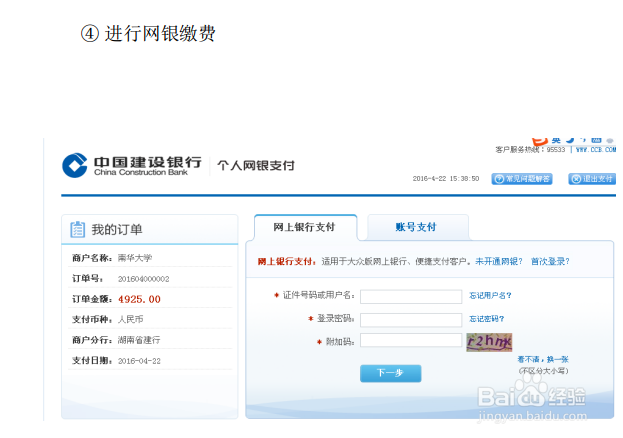Click the 我的订单 heading
Image resolution: width=623 pixels, height=438 pixels.
117,229
